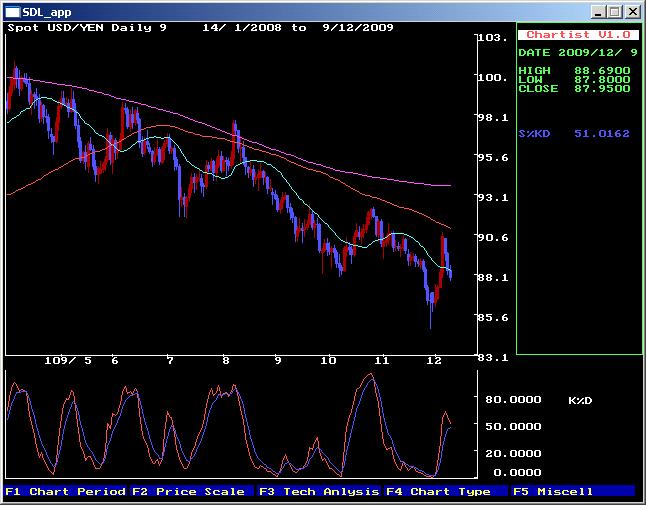Click the DATE 2009/12/ 9 readout
The height and width of the screenshot is (505, 646).
coord(578,53)
